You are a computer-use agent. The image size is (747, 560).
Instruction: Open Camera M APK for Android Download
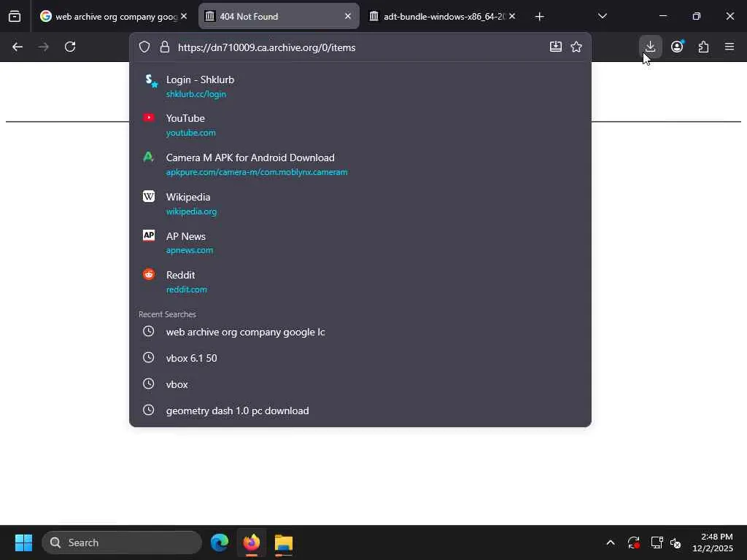tap(360, 164)
